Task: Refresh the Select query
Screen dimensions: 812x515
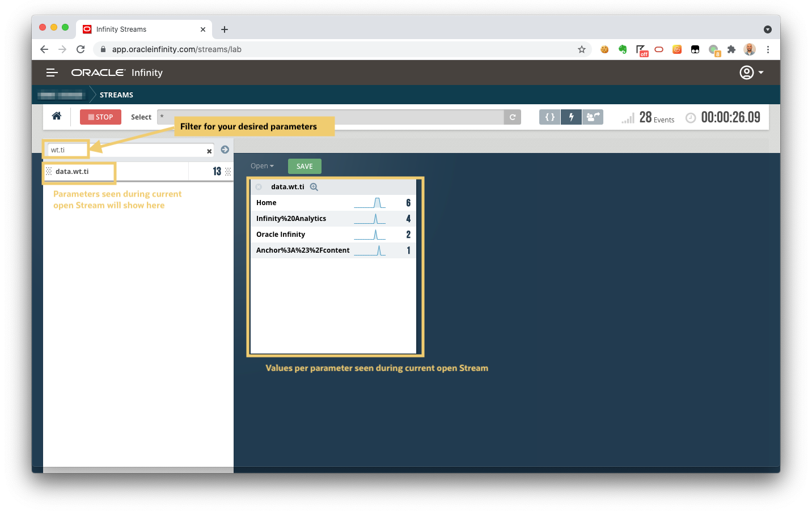Action: point(513,117)
